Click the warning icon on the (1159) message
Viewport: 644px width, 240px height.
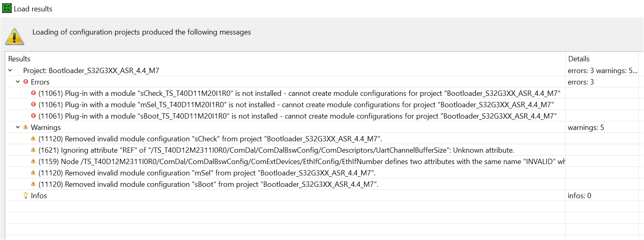[34, 161]
